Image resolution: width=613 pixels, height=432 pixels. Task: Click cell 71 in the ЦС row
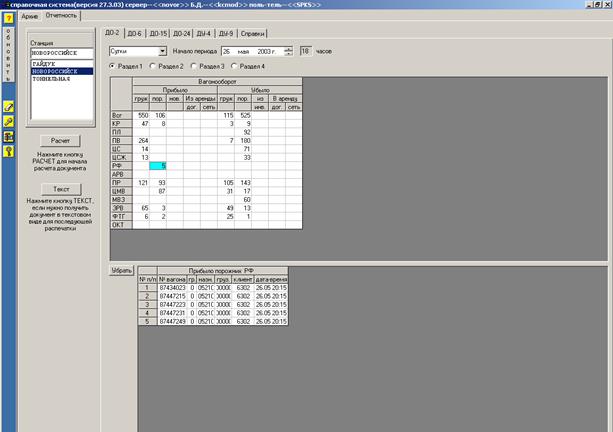tap(243, 149)
